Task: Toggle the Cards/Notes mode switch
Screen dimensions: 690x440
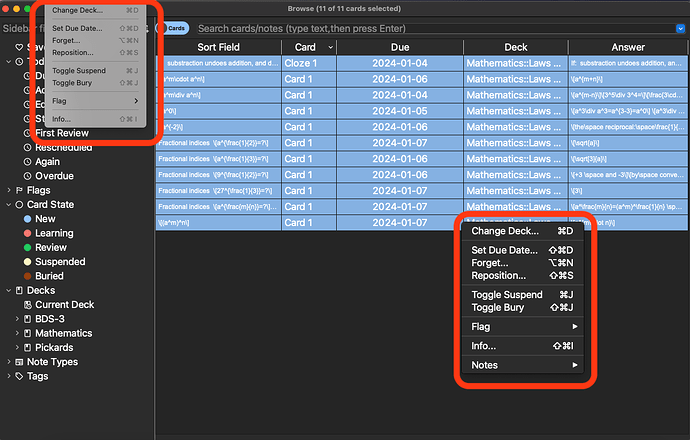Action: [173, 28]
